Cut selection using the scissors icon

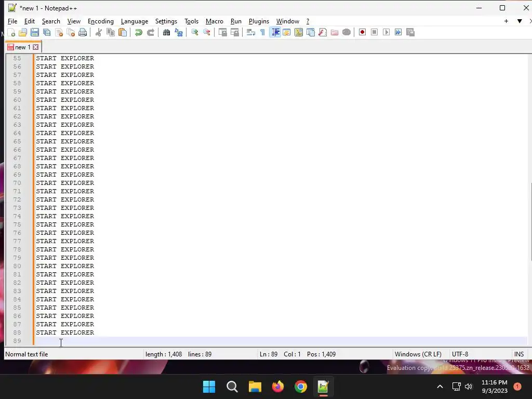tap(99, 32)
